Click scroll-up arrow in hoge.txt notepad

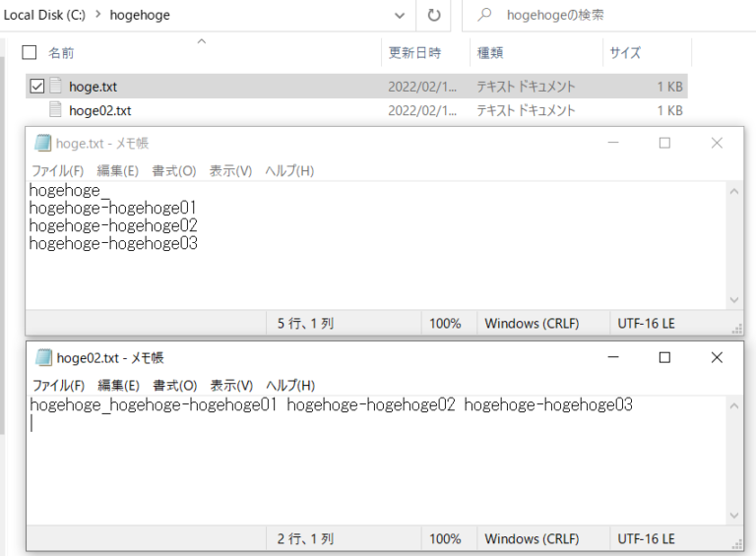coord(734,192)
